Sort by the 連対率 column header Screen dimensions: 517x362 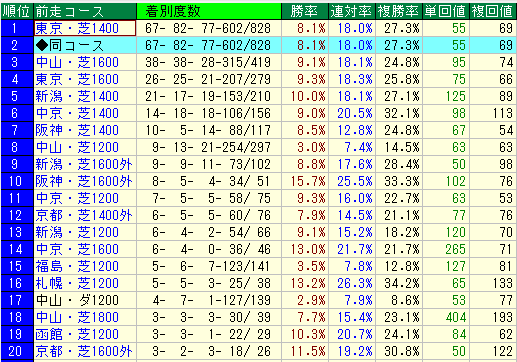point(352,11)
